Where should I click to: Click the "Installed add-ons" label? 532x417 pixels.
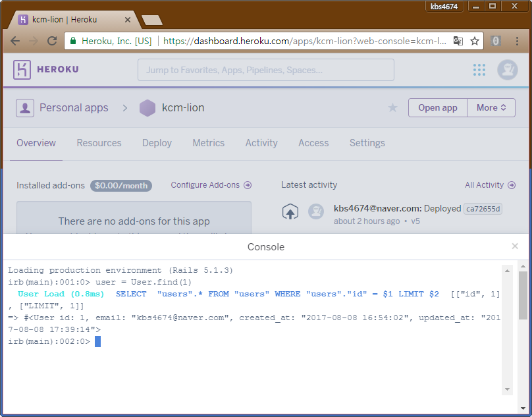coord(51,185)
